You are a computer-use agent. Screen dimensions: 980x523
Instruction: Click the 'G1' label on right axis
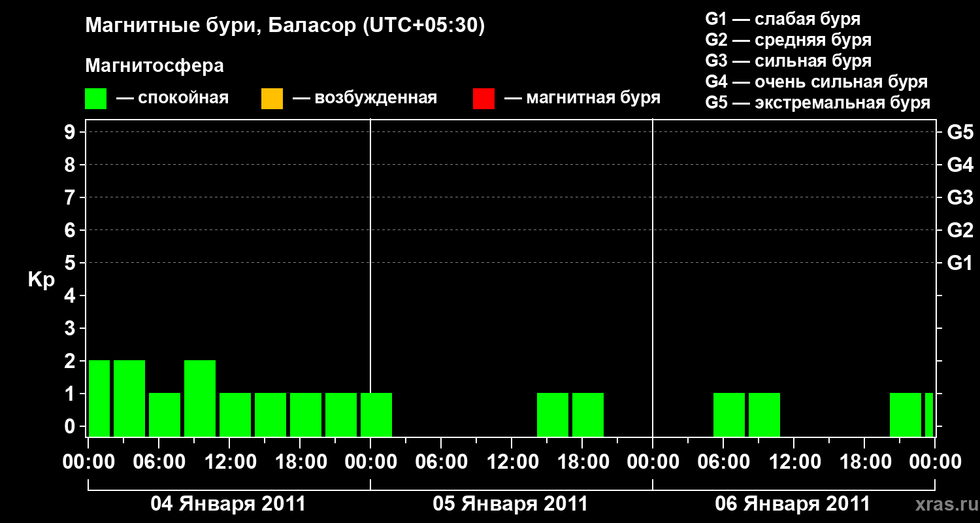(960, 263)
